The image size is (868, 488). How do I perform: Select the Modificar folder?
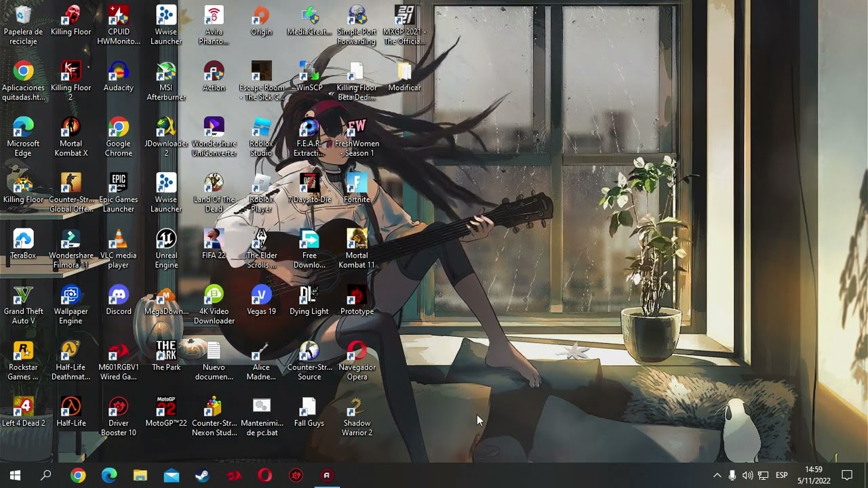point(404,76)
